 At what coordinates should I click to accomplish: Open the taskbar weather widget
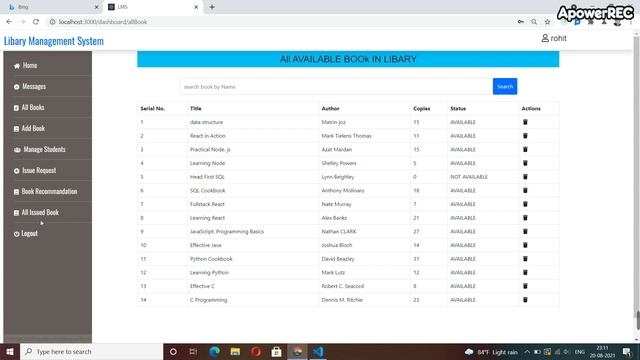pos(491,352)
